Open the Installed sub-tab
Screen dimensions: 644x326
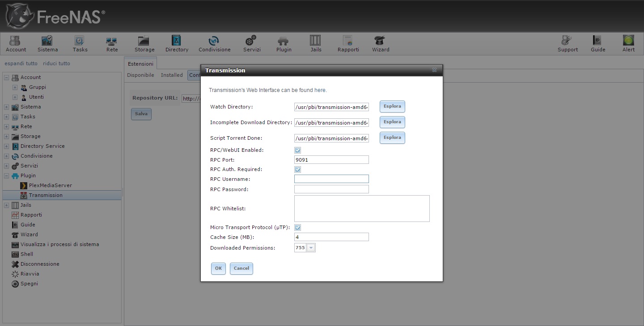(172, 75)
